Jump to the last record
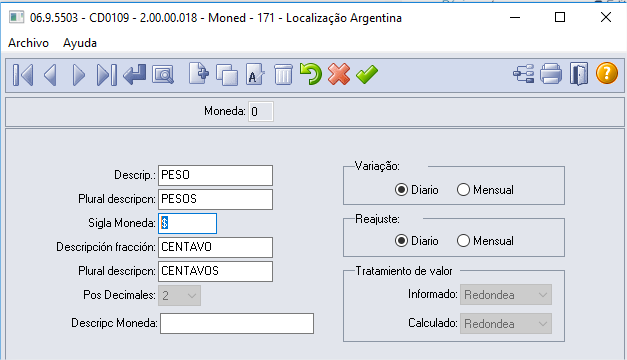This screenshot has height=360, width=627. (x=107, y=75)
